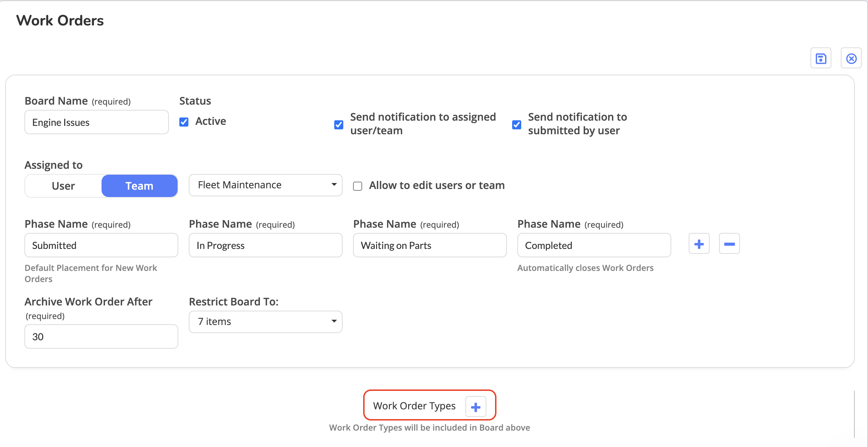
Task: Add a new phase with plus icon
Action: click(x=699, y=244)
